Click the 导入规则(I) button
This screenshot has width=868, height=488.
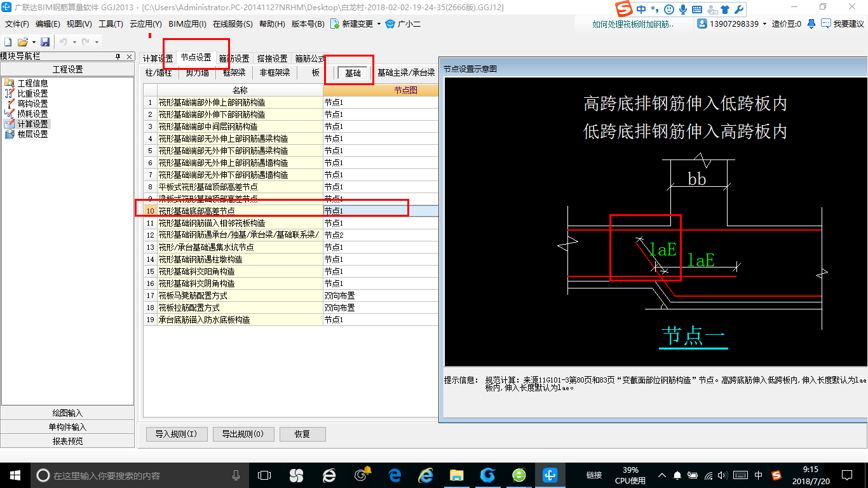click(177, 434)
